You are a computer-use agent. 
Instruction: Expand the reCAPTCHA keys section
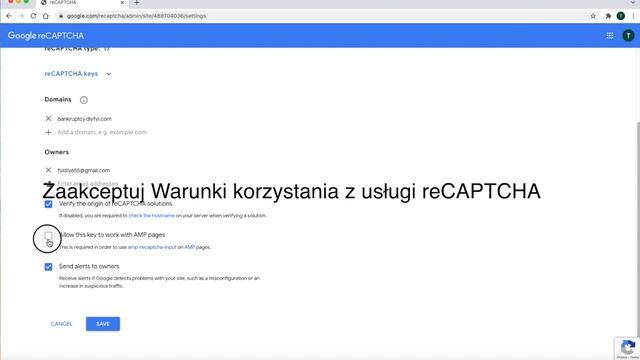coord(78,74)
